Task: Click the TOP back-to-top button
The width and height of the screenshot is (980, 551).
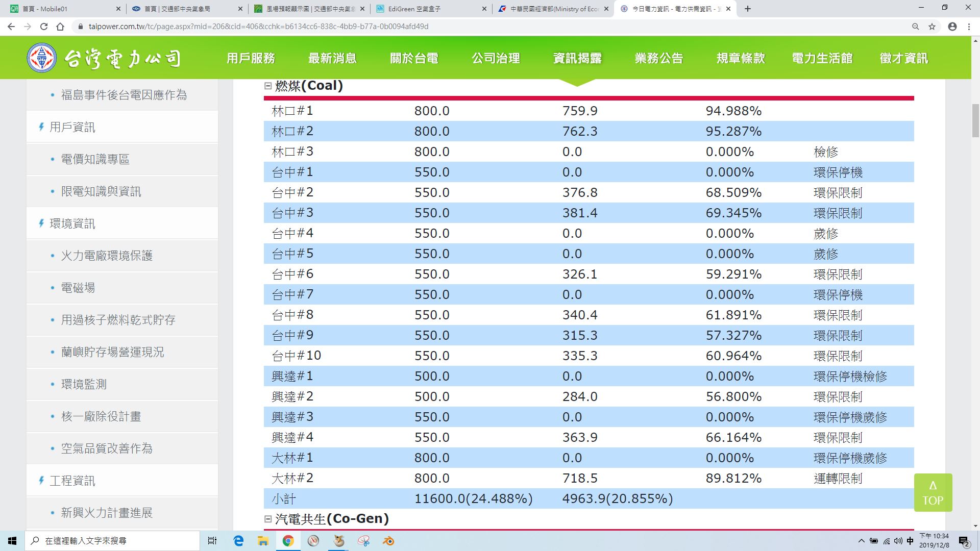Action: [x=933, y=492]
